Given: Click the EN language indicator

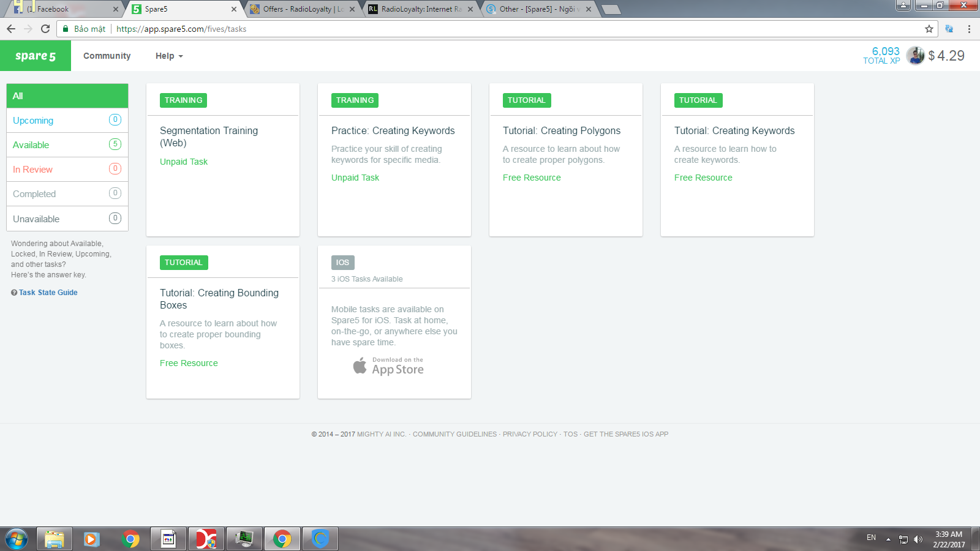Looking at the screenshot, I should click(871, 538).
